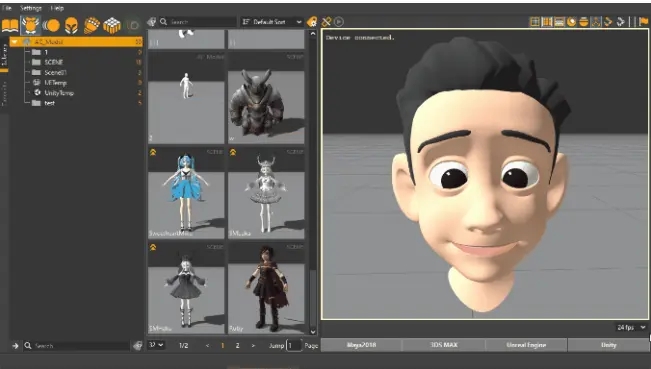Click the row layout viewport icon
Image resolution: width=651 pixels, height=369 pixels.
559,22
